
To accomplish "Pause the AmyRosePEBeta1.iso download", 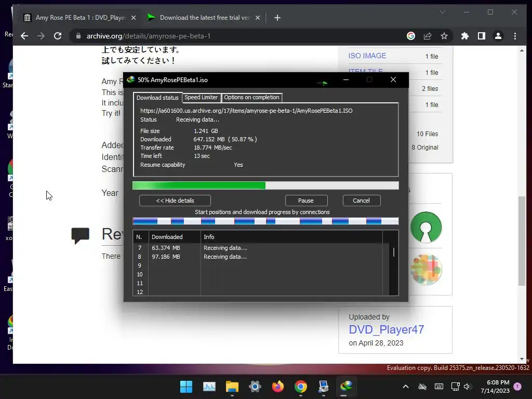I will point(306,201).
